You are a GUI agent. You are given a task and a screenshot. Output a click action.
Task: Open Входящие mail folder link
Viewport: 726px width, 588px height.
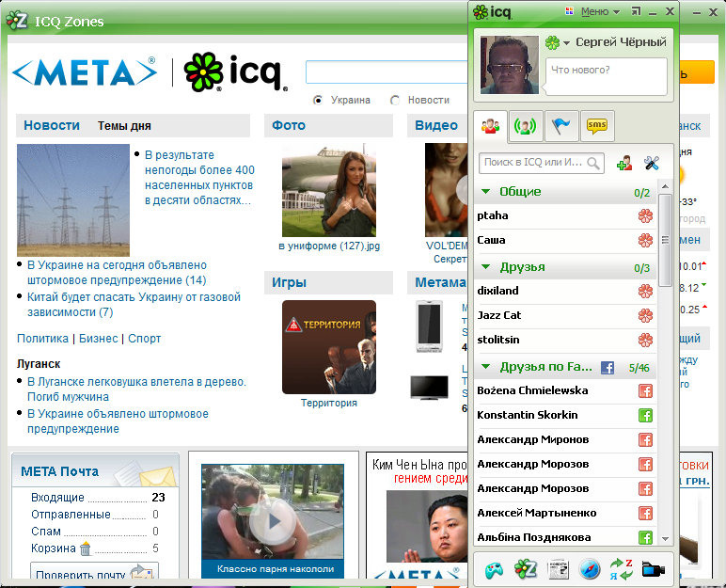click(x=58, y=498)
